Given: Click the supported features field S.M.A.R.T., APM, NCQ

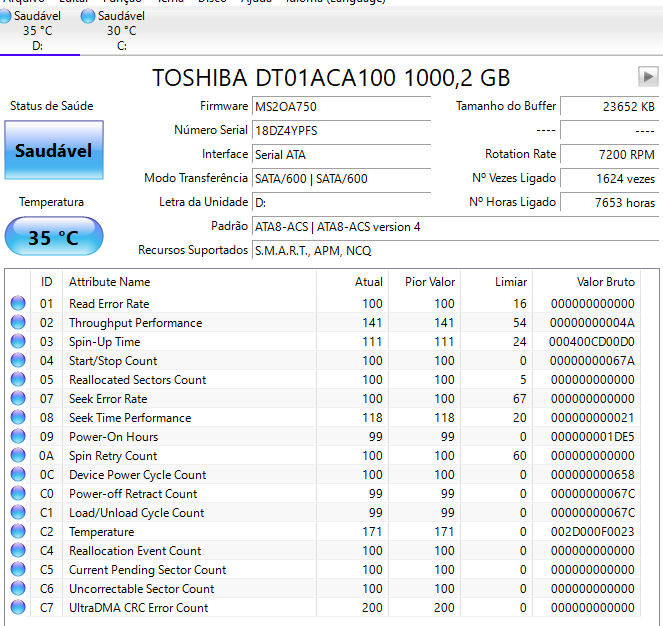Looking at the screenshot, I should pyautogui.click(x=455, y=251).
